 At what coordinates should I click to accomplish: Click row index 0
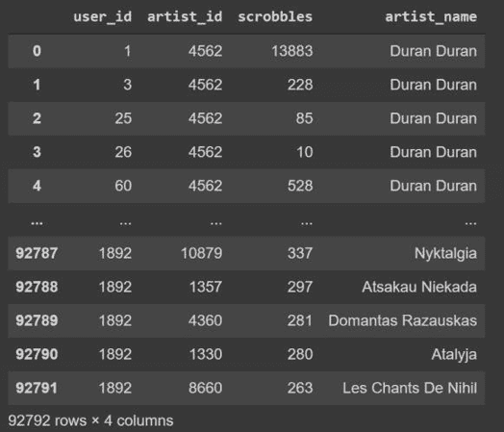37,51
